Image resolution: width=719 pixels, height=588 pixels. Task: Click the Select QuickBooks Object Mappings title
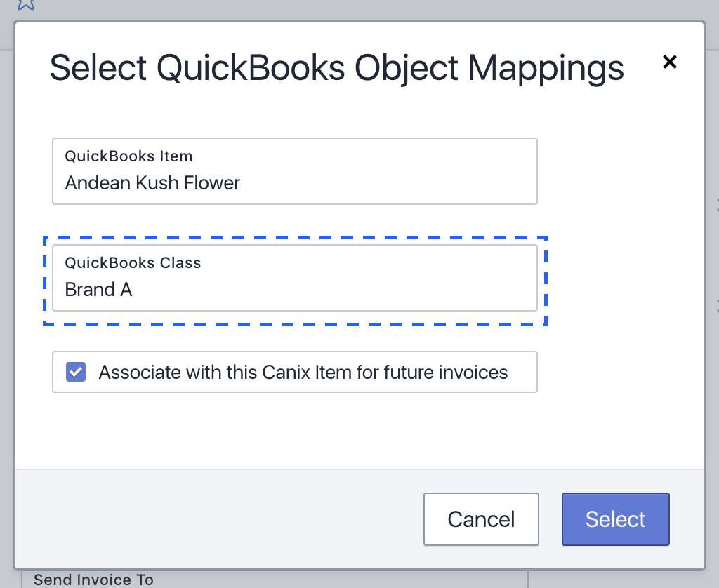[x=336, y=69]
